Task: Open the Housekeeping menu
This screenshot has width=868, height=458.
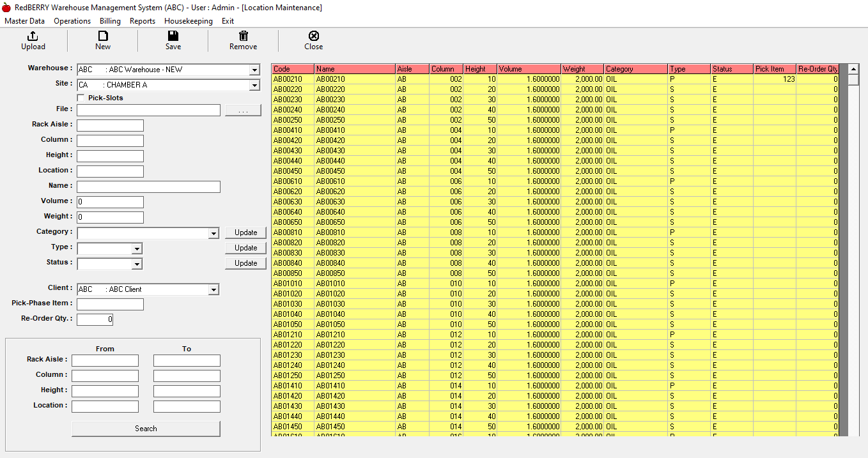Action: pos(189,21)
